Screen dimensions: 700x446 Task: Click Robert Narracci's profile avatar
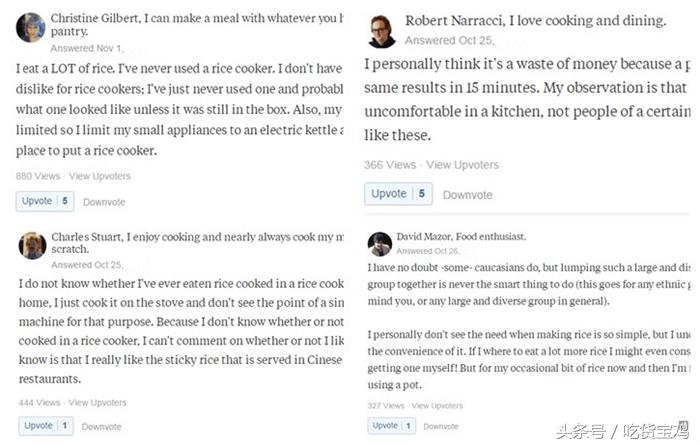pyautogui.click(x=381, y=29)
